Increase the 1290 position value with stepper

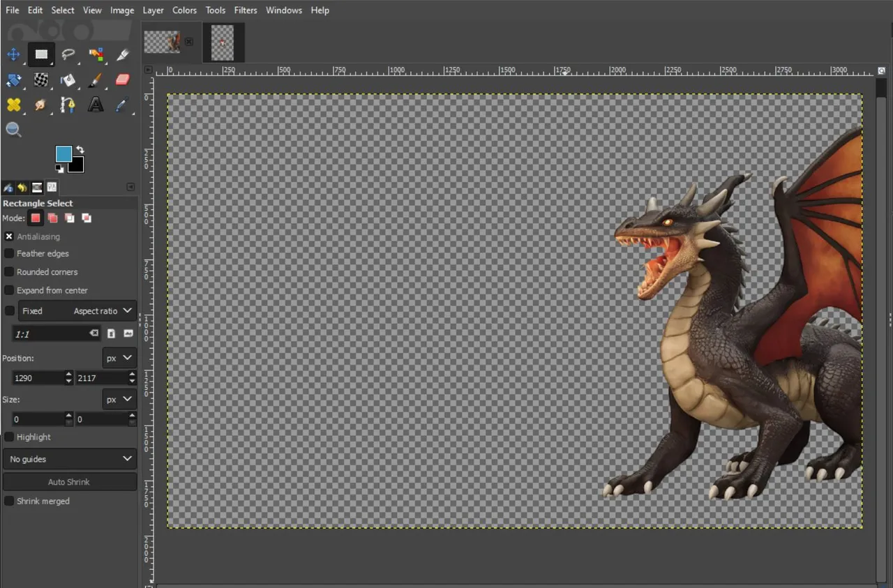(68, 375)
